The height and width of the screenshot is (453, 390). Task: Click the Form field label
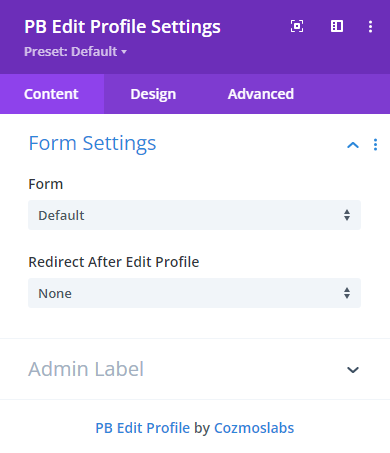click(x=46, y=184)
